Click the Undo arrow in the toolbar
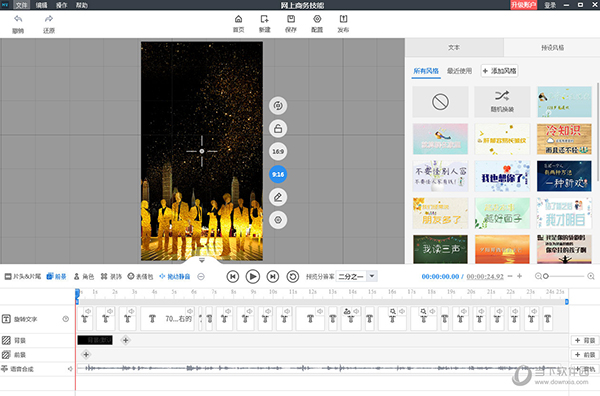 (18, 19)
